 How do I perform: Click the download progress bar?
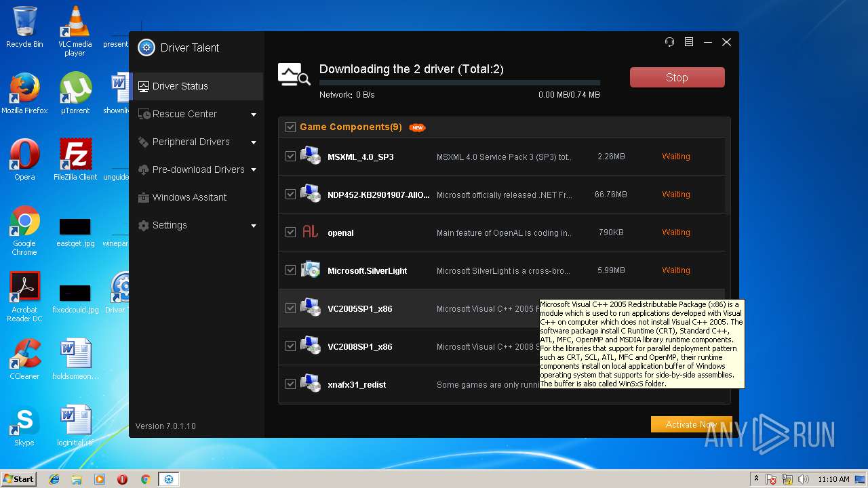click(460, 83)
